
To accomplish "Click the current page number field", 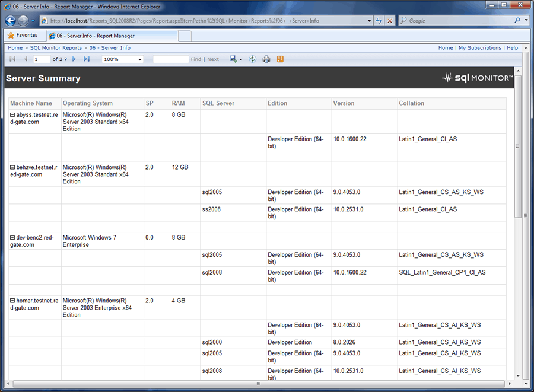I will 42,59.
